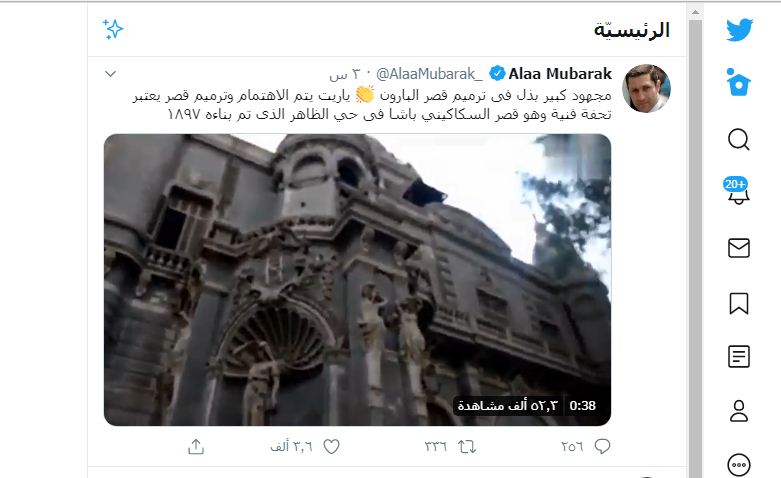Open Profile person icon
Image resolution: width=781 pixels, height=478 pixels.
point(739,411)
